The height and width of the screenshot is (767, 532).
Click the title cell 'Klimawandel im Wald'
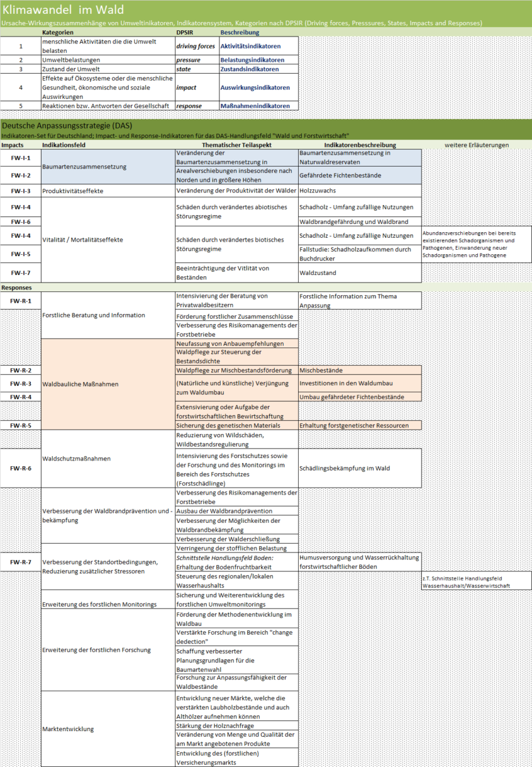[x=63, y=9]
